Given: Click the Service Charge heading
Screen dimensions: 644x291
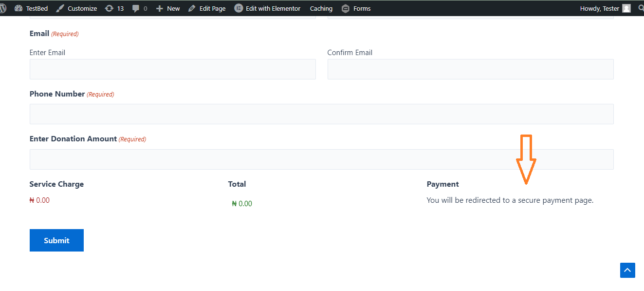Looking at the screenshot, I should [x=56, y=184].
